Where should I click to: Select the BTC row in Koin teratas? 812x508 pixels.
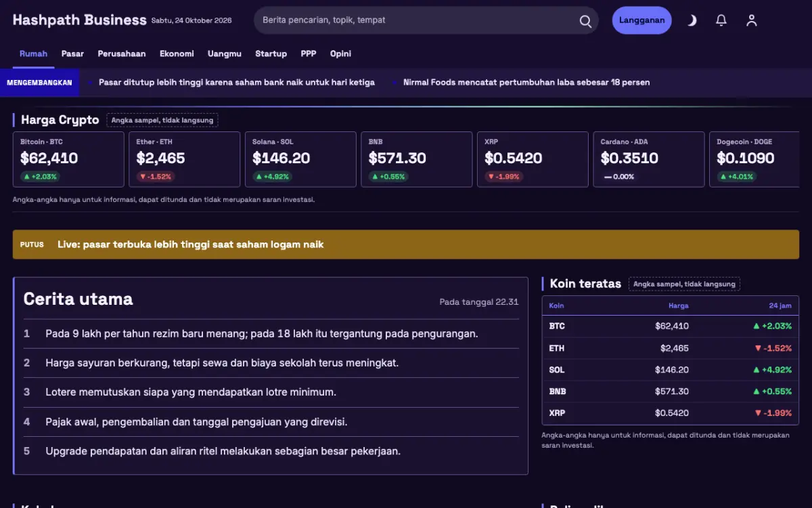(671, 326)
